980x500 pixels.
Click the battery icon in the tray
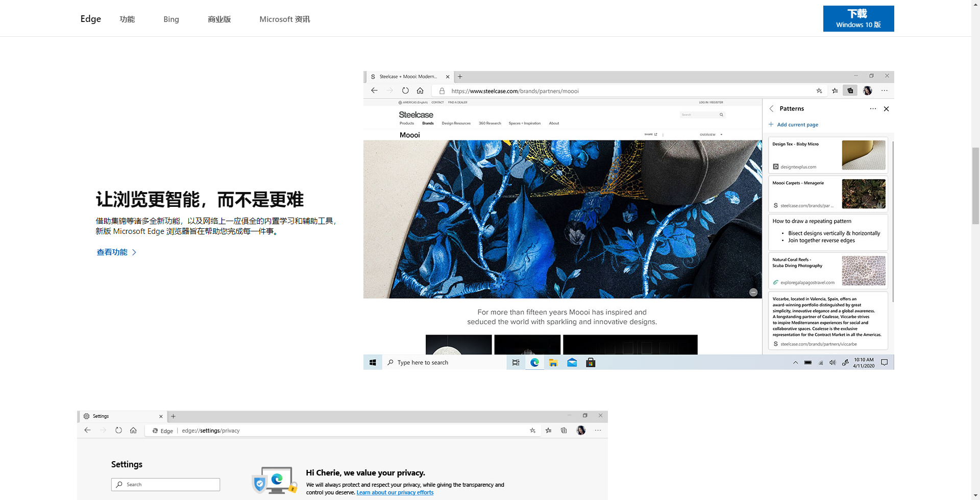[808, 363]
